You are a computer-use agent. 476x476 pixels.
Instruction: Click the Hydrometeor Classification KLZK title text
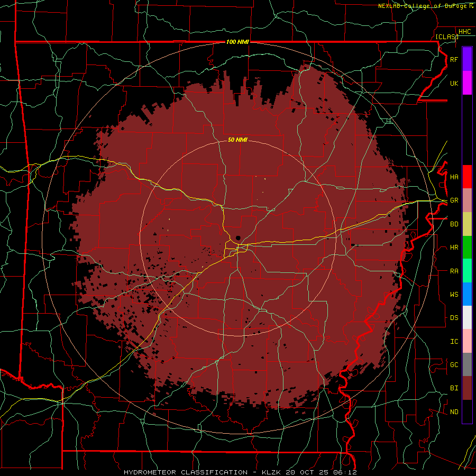240,472
